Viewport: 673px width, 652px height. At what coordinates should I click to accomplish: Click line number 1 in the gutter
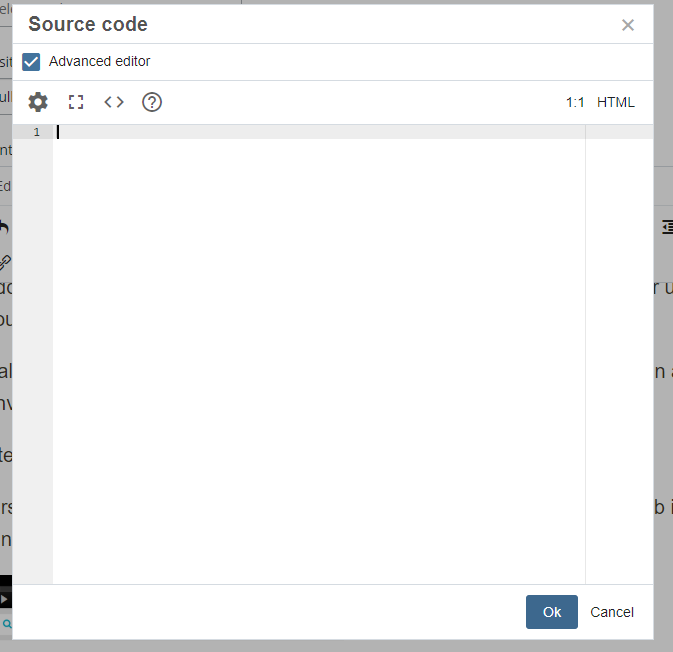click(x=36, y=132)
